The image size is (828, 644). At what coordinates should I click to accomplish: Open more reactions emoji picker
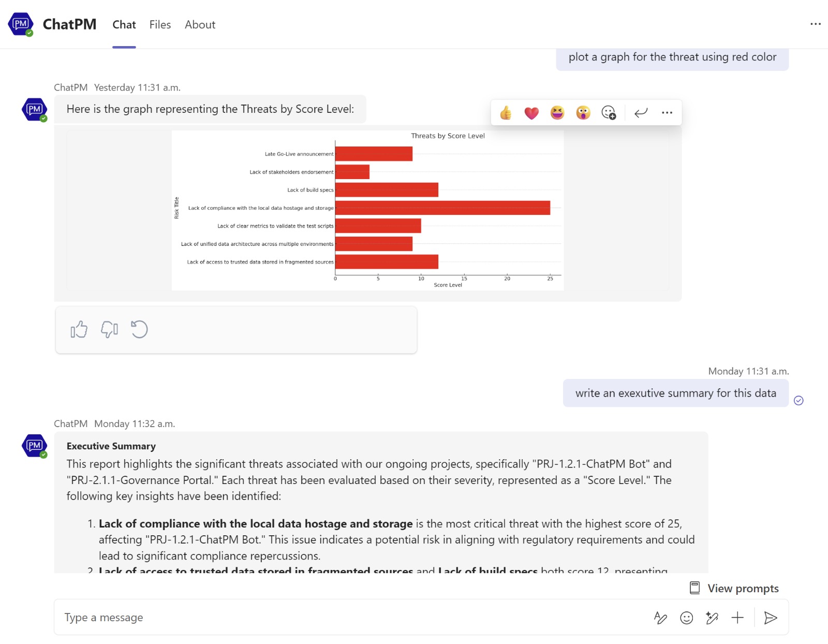[609, 113]
